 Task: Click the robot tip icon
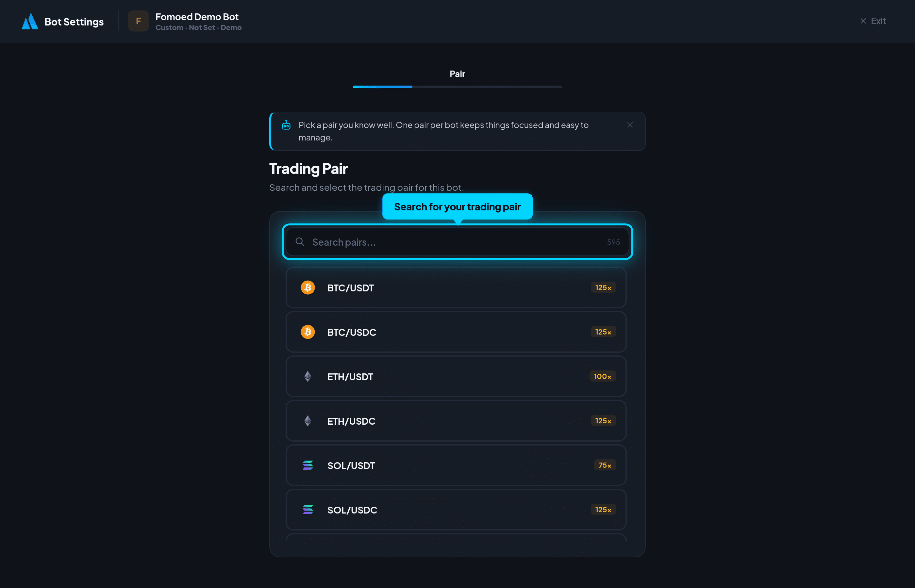pyautogui.click(x=286, y=125)
